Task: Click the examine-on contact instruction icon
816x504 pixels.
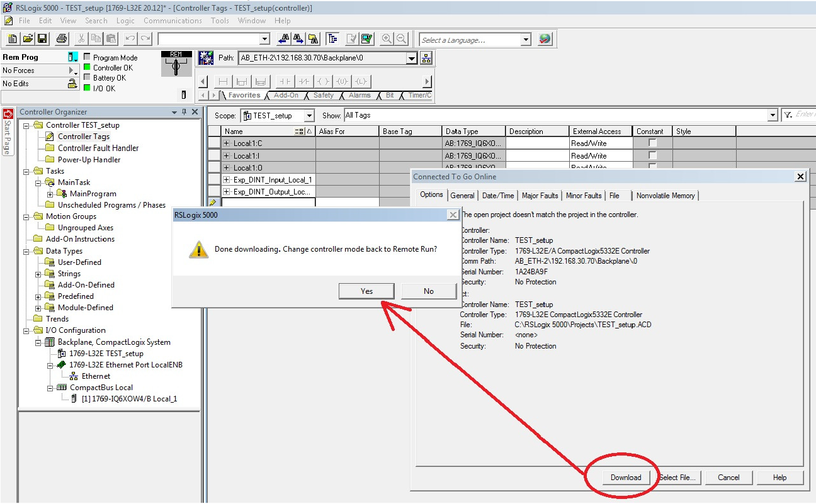Action: point(285,82)
